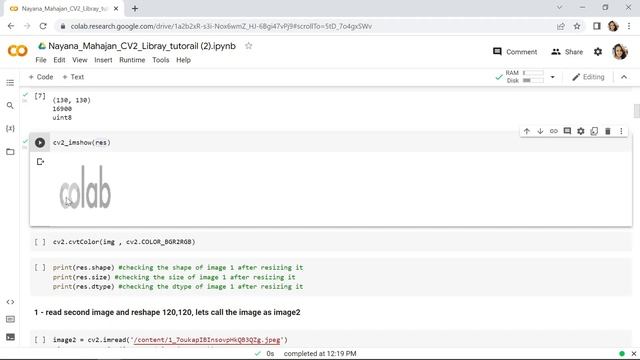Open the Google account avatar in Colab
This screenshot has width=640, height=360.
click(x=620, y=52)
